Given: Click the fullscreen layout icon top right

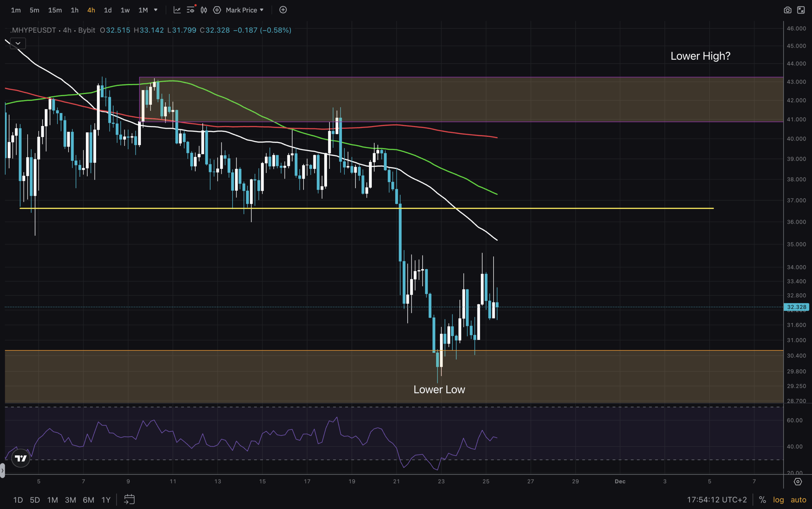Looking at the screenshot, I should pyautogui.click(x=801, y=10).
